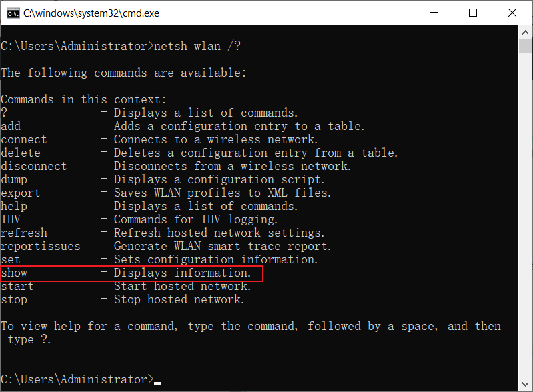
Task: Click the 'refresh' command entry
Action: pos(24,233)
